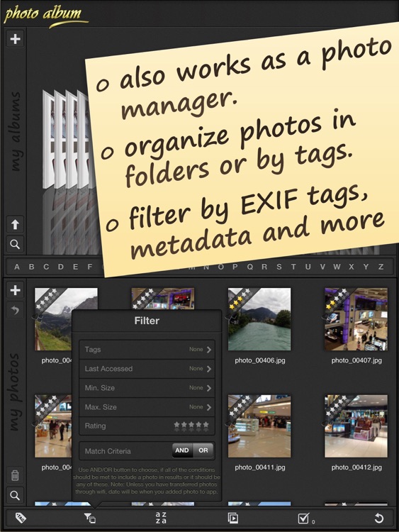
Task: Click the refresh icon in the bottom toolbar
Action: coord(378,518)
